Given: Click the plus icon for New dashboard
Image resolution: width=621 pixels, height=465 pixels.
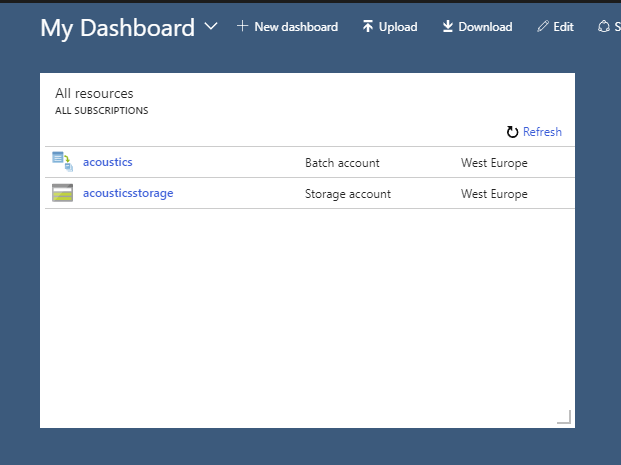Looking at the screenshot, I should click(242, 27).
